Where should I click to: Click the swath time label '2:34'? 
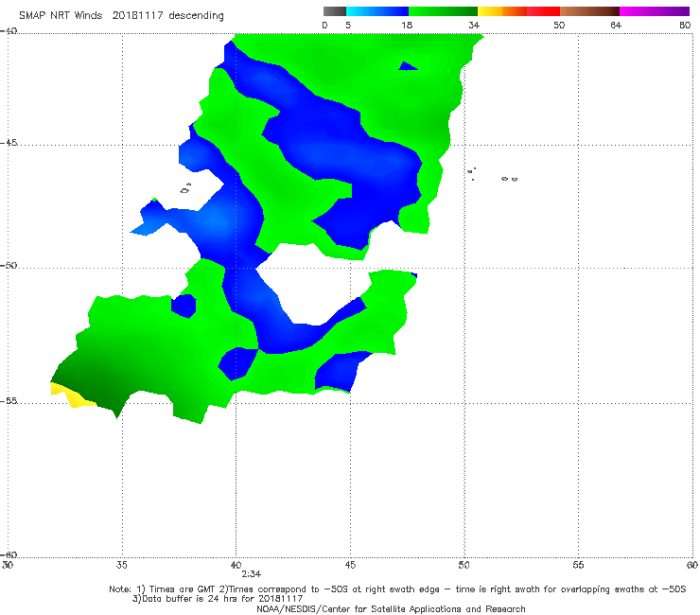[252, 574]
